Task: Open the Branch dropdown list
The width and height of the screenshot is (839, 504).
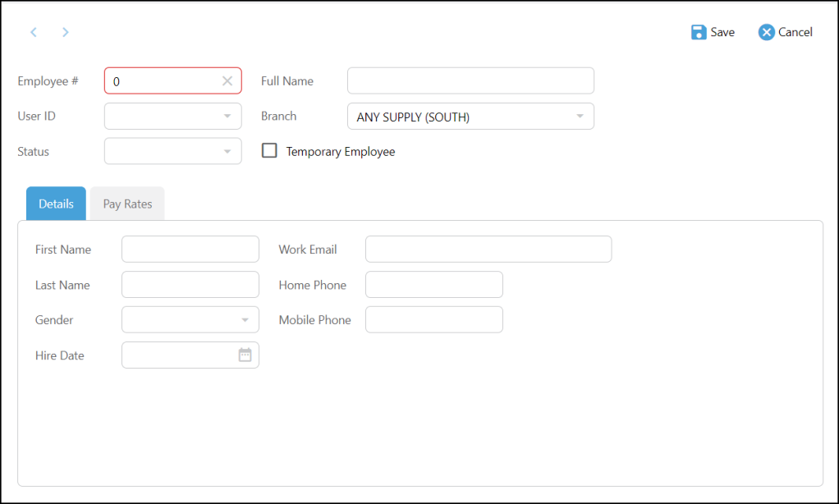Action: [x=580, y=116]
